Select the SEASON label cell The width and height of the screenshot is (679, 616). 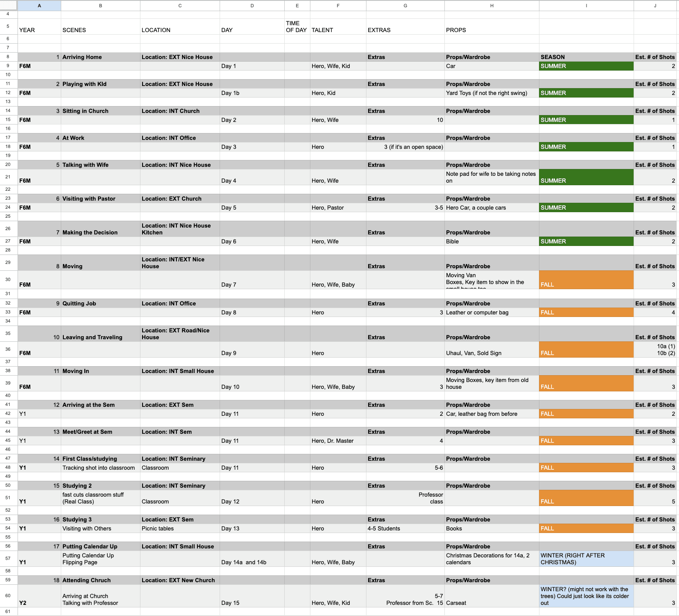(x=586, y=57)
